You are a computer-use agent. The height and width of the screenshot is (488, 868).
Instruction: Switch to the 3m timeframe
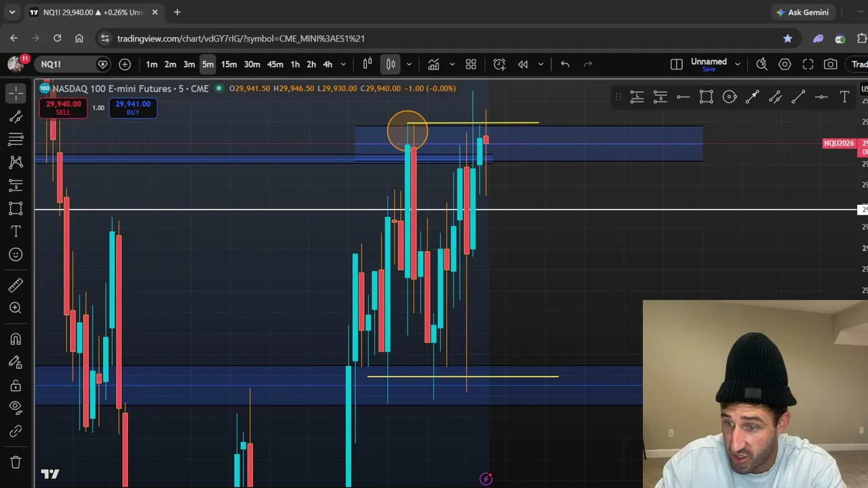[189, 64]
